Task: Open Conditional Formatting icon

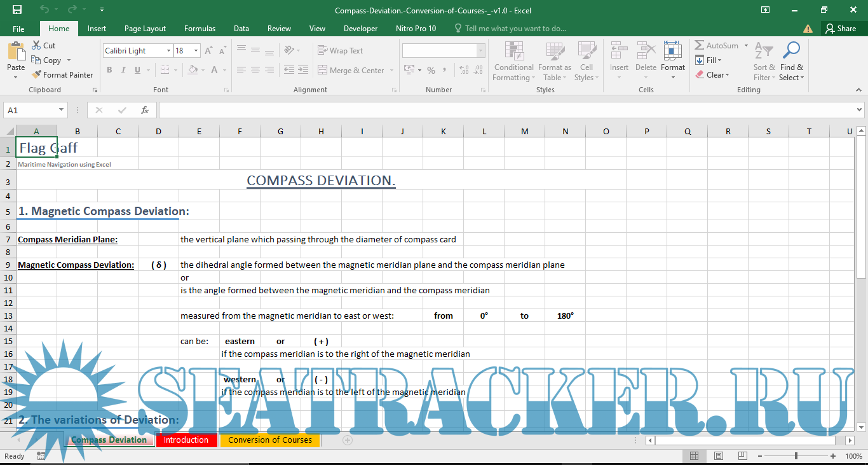Action: pos(513,51)
